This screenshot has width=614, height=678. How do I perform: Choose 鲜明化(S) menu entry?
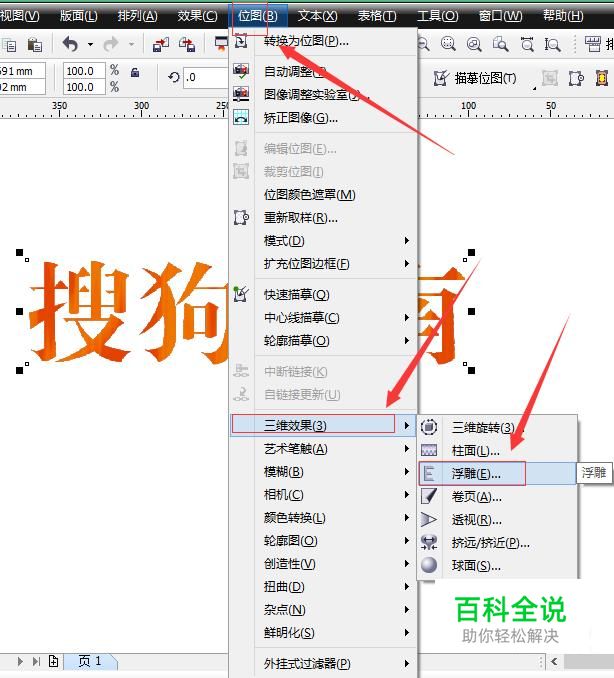pos(323,633)
